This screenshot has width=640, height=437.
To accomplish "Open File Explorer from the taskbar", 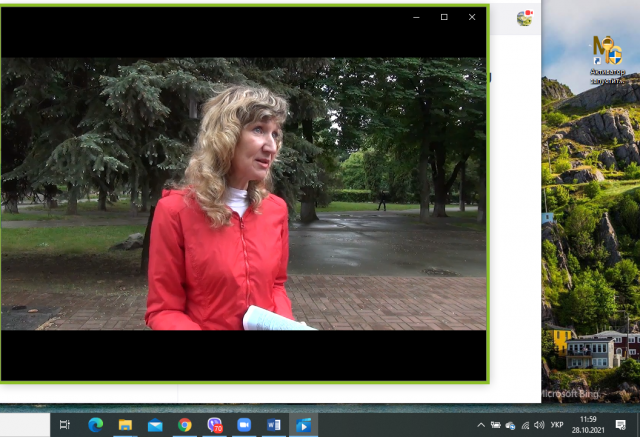I will point(125,425).
